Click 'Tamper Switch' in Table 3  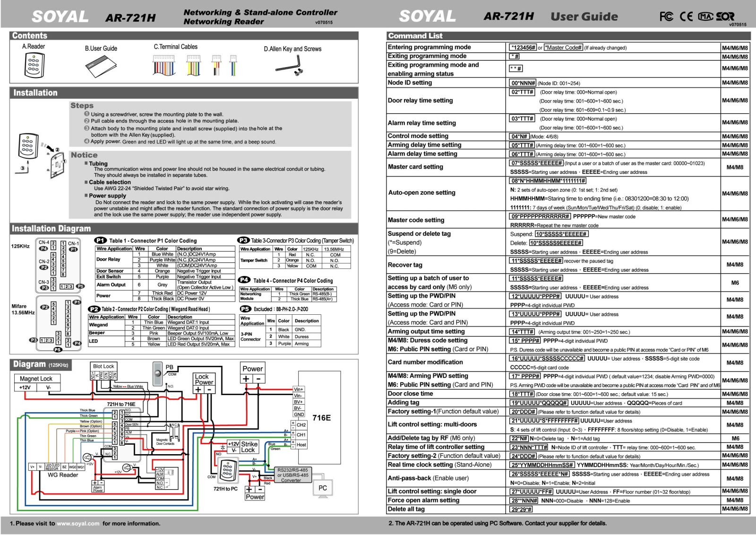pos(254,260)
